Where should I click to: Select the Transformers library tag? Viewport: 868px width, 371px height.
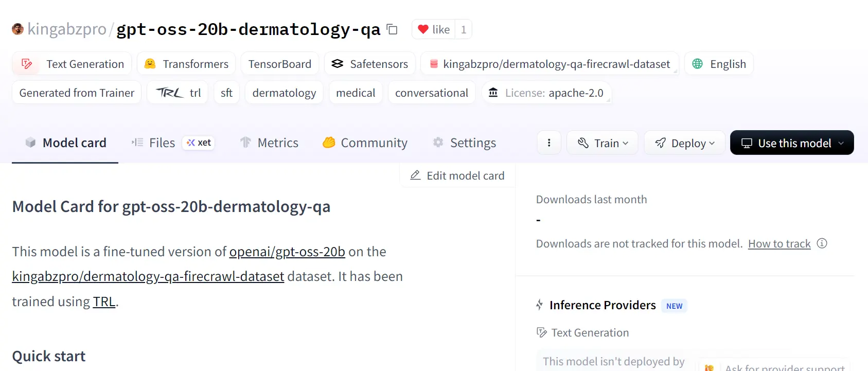click(186, 64)
